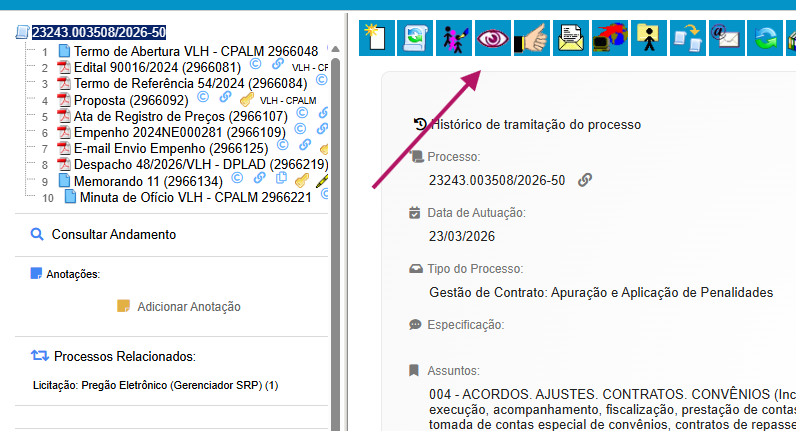Click Atualizar Andamento computer-globe icon
Screen dimensions: 796x431
[x=610, y=38]
